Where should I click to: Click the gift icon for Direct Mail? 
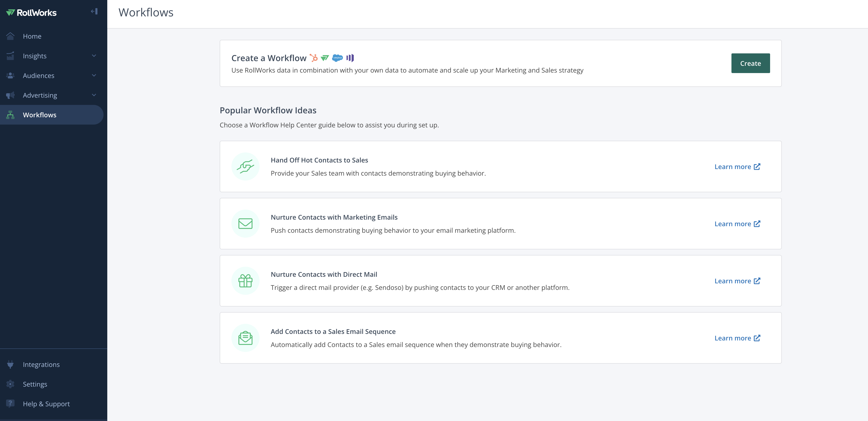tap(245, 281)
